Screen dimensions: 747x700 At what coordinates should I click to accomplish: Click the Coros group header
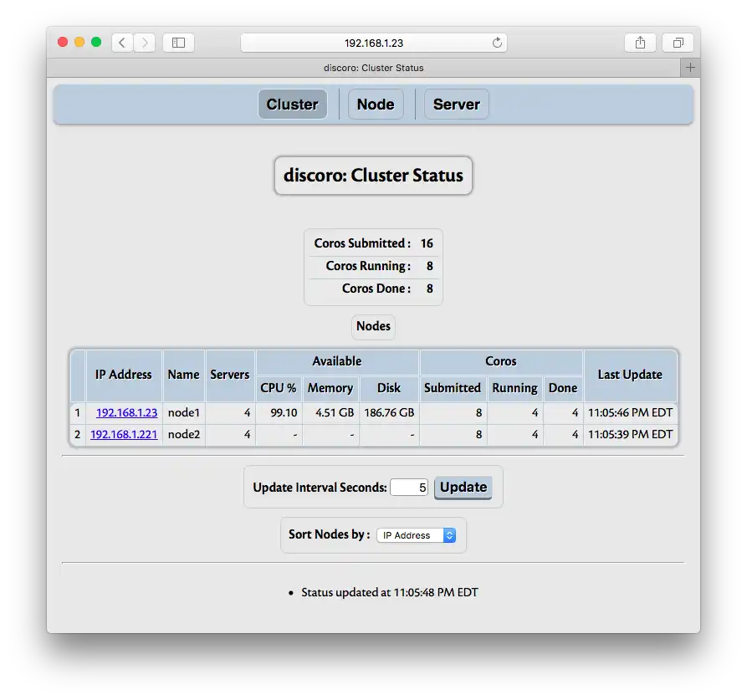point(501,361)
